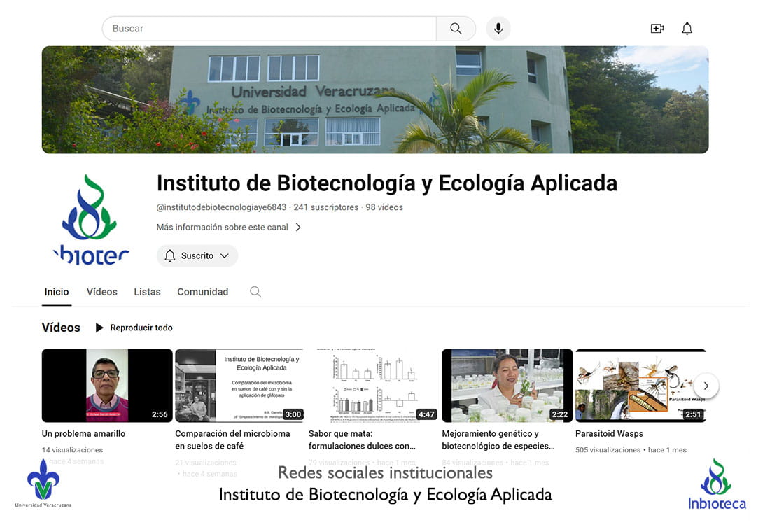
Task: Click in the Buscar search field
Action: [x=269, y=29]
